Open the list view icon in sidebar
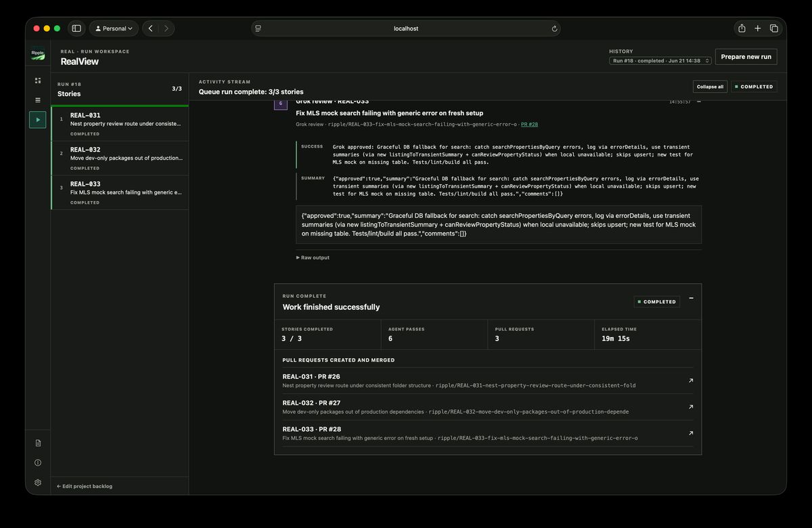The width and height of the screenshot is (812, 528). coord(38,100)
